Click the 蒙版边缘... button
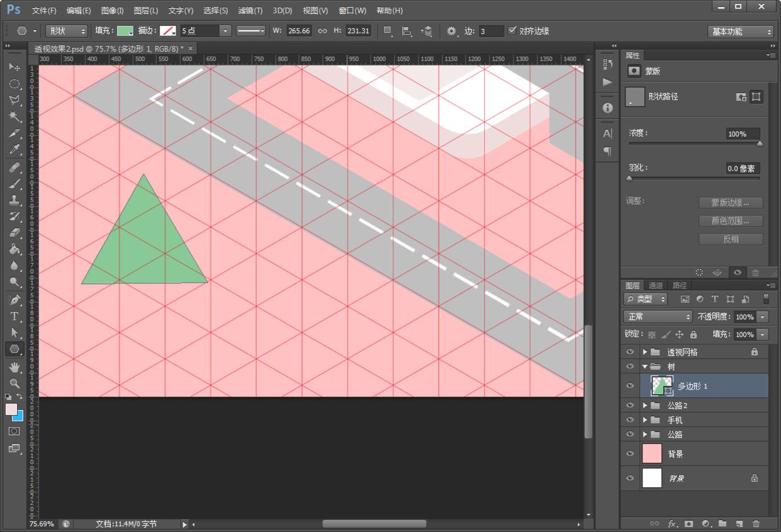 731,203
